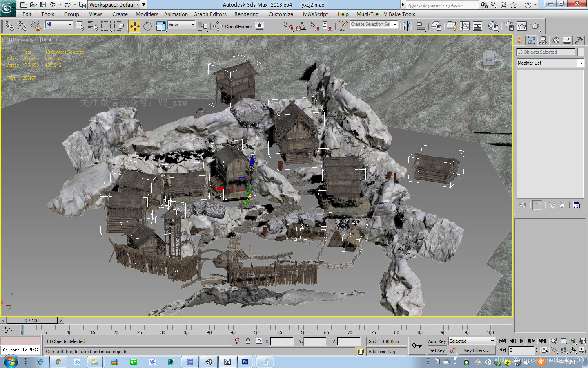Play the animation
Screen dimensions: 588x368
click(x=522, y=341)
